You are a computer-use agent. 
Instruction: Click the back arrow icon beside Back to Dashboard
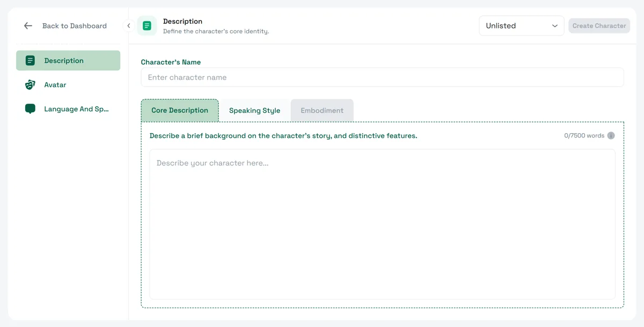point(28,26)
